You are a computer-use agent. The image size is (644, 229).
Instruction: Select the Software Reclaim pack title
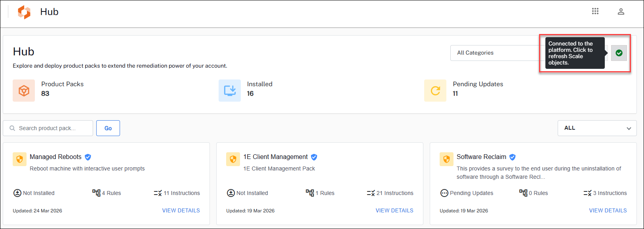point(481,157)
